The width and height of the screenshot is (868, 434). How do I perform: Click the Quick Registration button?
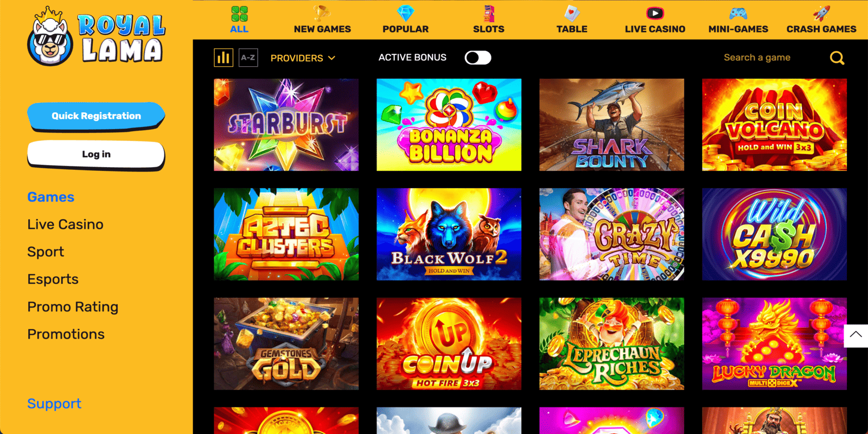[x=96, y=116]
